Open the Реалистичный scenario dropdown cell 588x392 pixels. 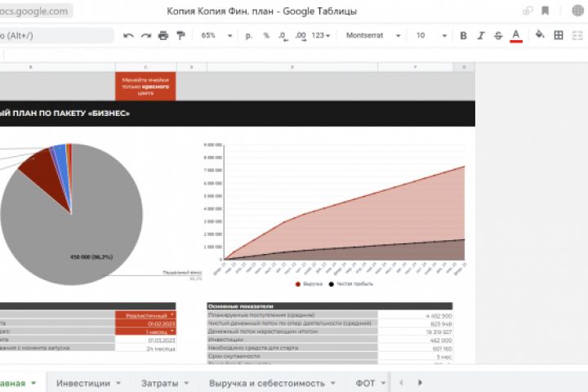[145, 315]
